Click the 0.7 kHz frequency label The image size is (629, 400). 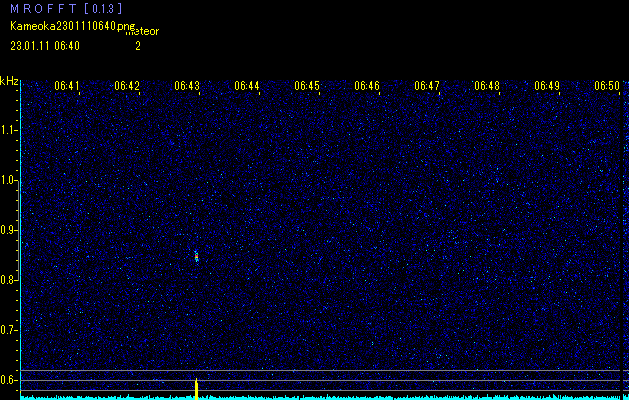click(9, 330)
